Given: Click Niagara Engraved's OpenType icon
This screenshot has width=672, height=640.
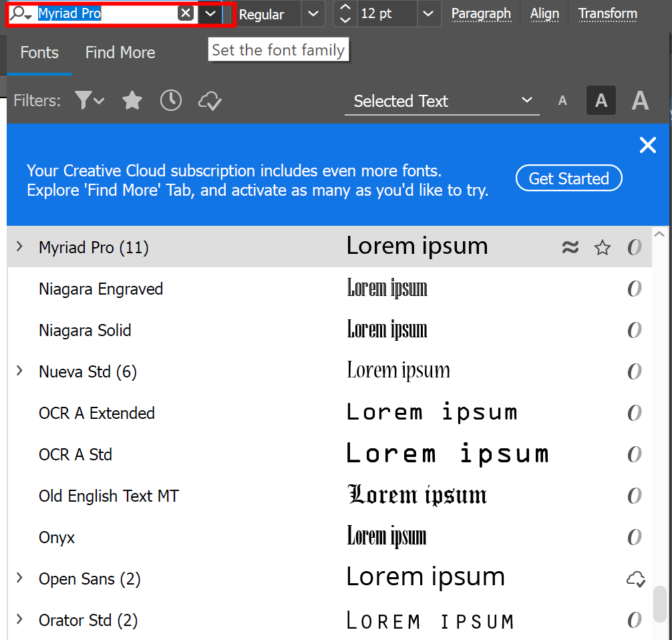Looking at the screenshot, I should click(x=635, y=289).
